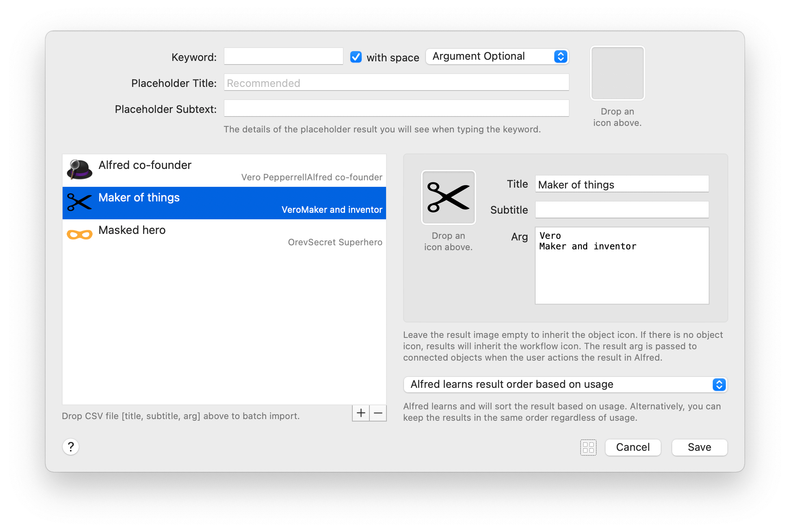The width and height of the screenshot is (790, 532).
Task: Select the 'Alfred co-founder' result row
Action: (224, 170)
